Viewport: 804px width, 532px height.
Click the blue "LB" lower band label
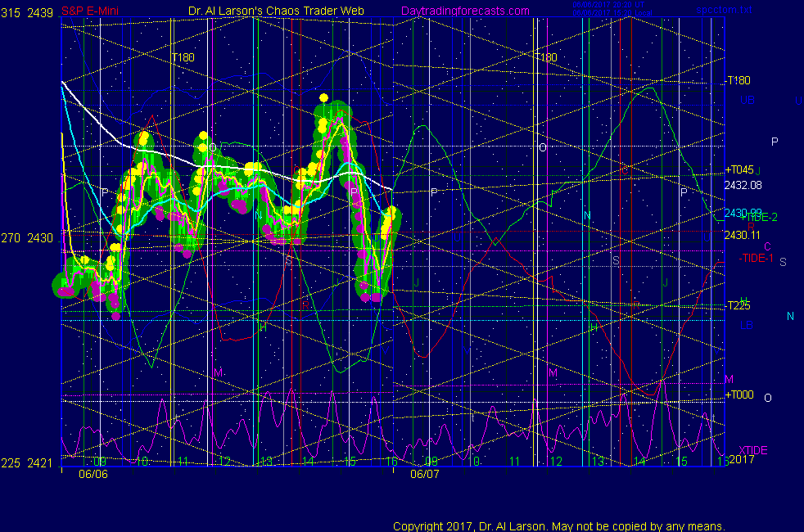click(x=747, y=325)
